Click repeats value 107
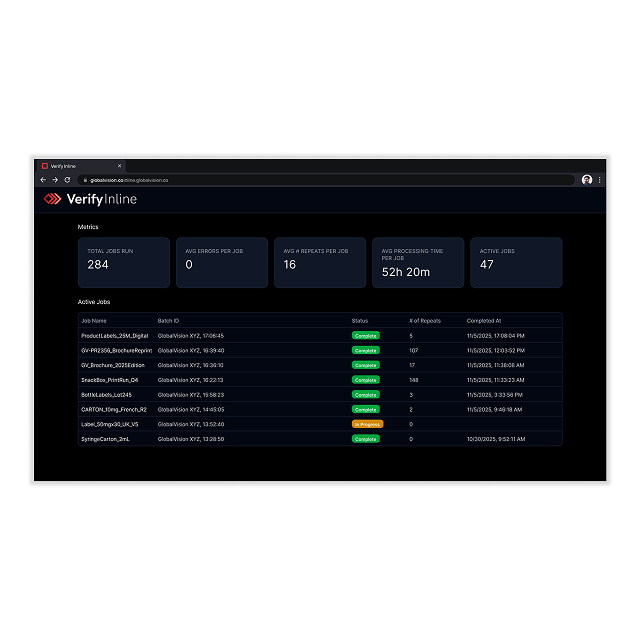The width and height of the screenshot is (640, 640). 413,351
